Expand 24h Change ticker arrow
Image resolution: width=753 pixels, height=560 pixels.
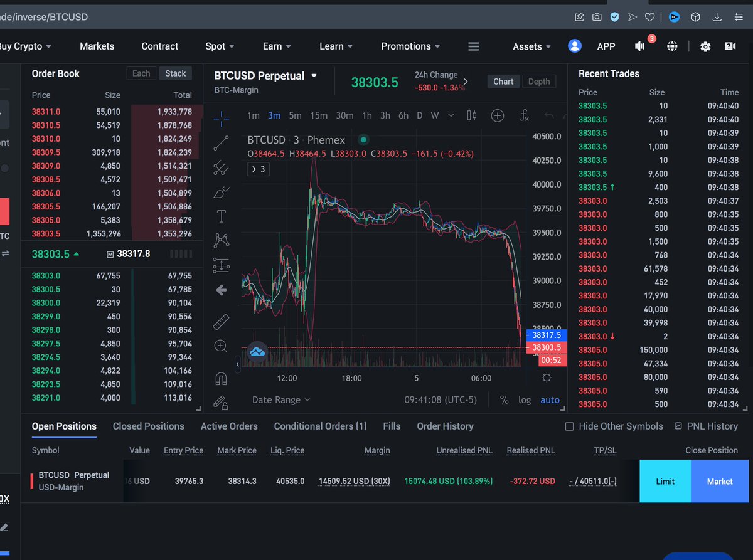click(465, 82)
